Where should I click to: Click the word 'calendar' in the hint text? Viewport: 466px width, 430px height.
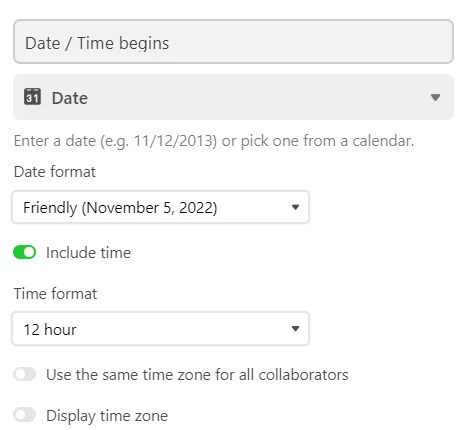point(381,141)
